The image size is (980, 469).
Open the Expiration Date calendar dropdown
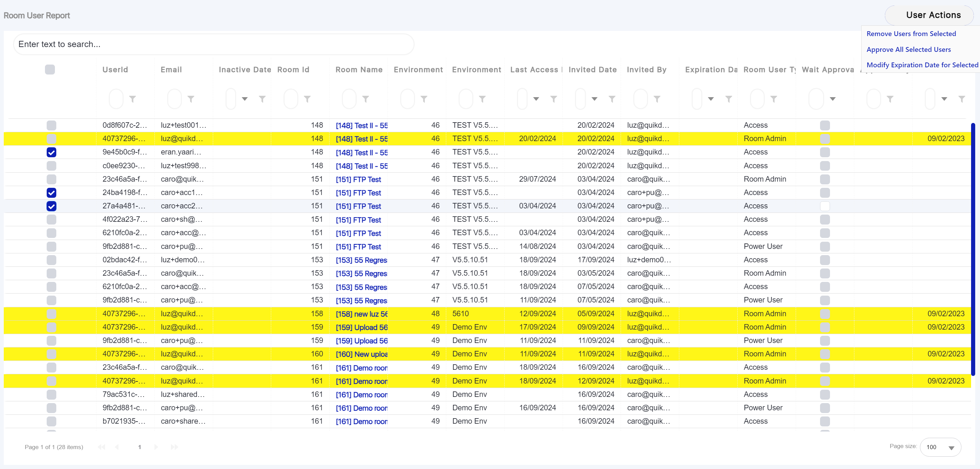point(711,99)
